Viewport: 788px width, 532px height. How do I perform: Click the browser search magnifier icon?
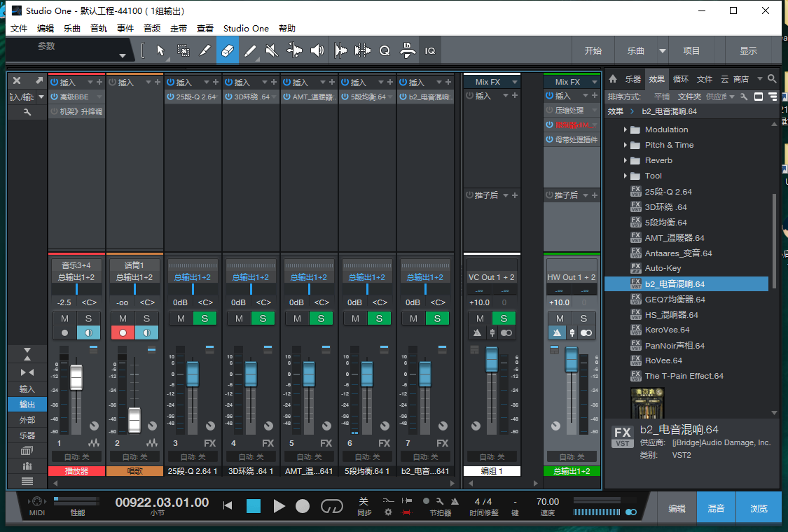click(773, 79)
